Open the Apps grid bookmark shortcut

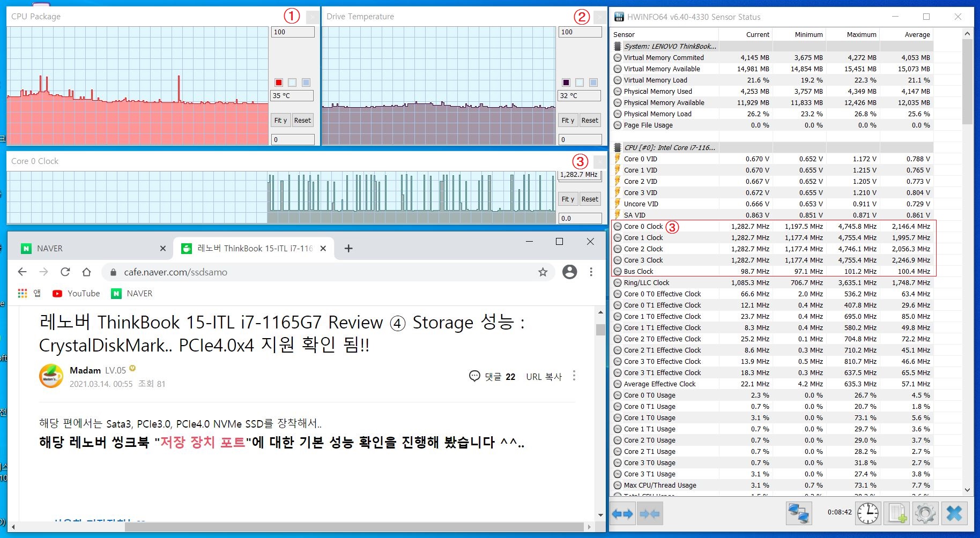click(x=29, y=293)
